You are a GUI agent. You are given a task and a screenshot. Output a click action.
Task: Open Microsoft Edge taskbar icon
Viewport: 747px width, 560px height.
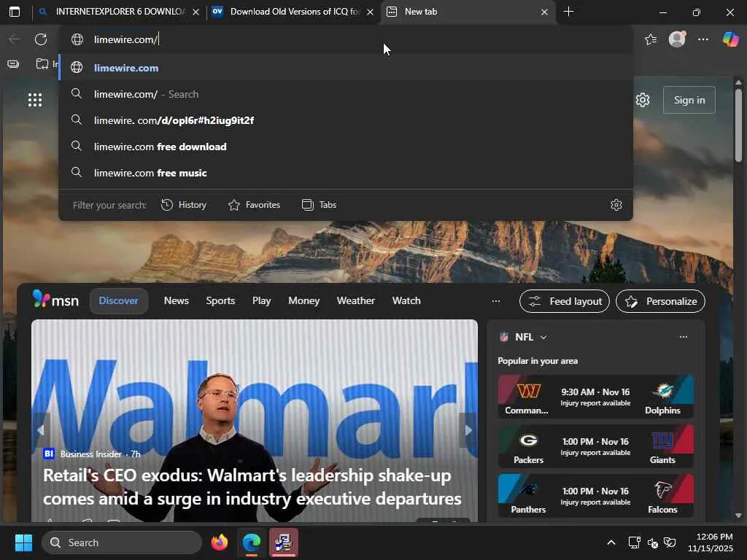point(251,542)
